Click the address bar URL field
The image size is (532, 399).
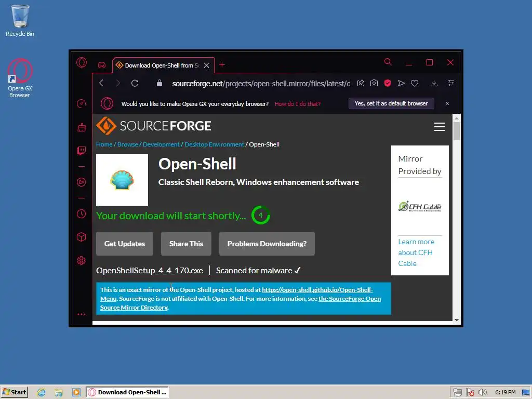[261, 84]
